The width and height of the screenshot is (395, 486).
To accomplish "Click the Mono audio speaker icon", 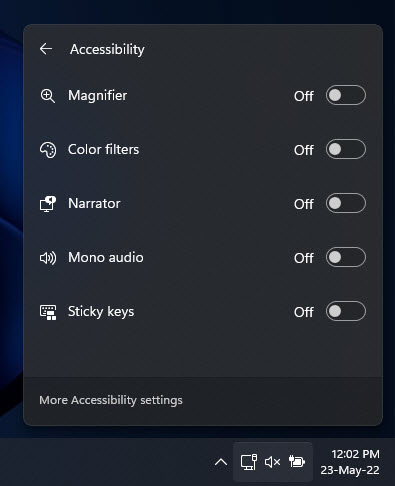I will pos(48,258).
